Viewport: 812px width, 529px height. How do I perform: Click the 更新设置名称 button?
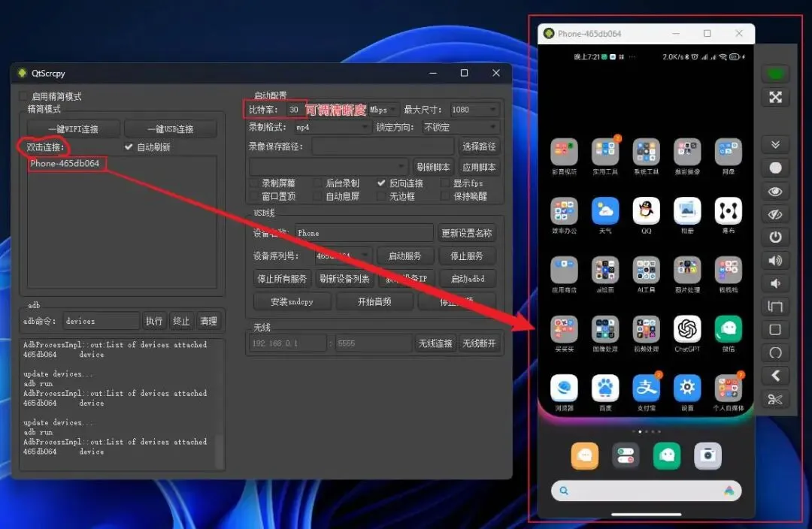pyautogui.click(x=467, y=233)
